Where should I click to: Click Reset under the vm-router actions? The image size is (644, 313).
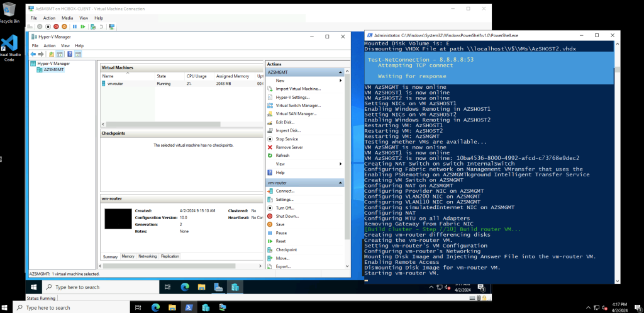click(281, 241)
